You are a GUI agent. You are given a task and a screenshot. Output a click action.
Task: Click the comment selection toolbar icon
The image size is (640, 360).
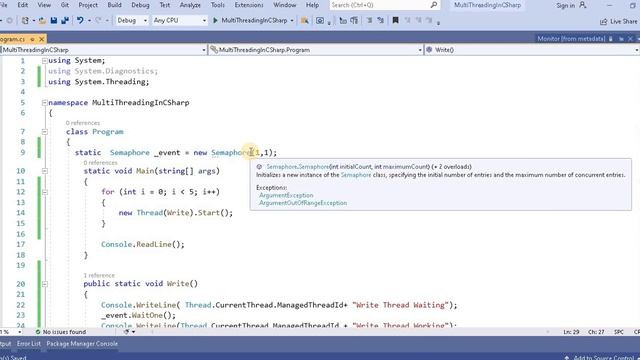point(369,20)
